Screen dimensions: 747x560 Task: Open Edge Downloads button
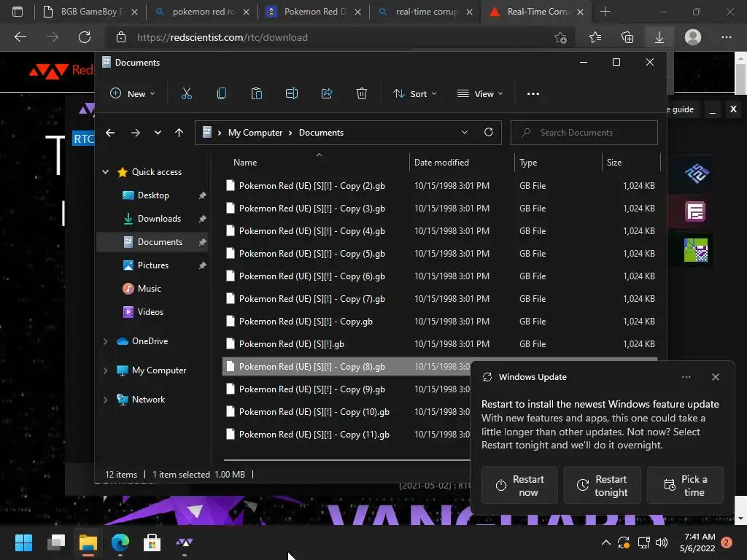[659, 37]
